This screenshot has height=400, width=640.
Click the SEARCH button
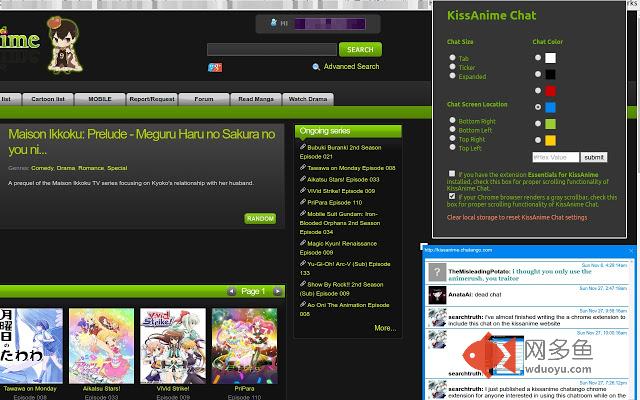pyautogui.click(x=360, y=49)
